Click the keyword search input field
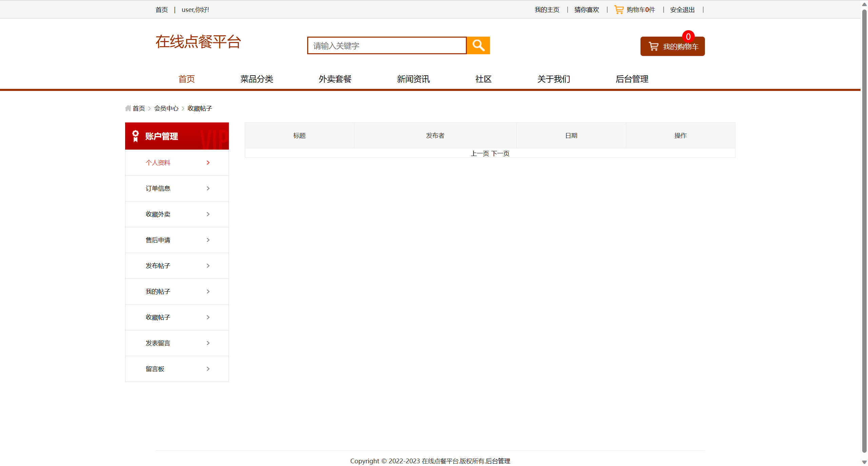The height and width of the screenshot is (466, 868). tap(387, 45)
